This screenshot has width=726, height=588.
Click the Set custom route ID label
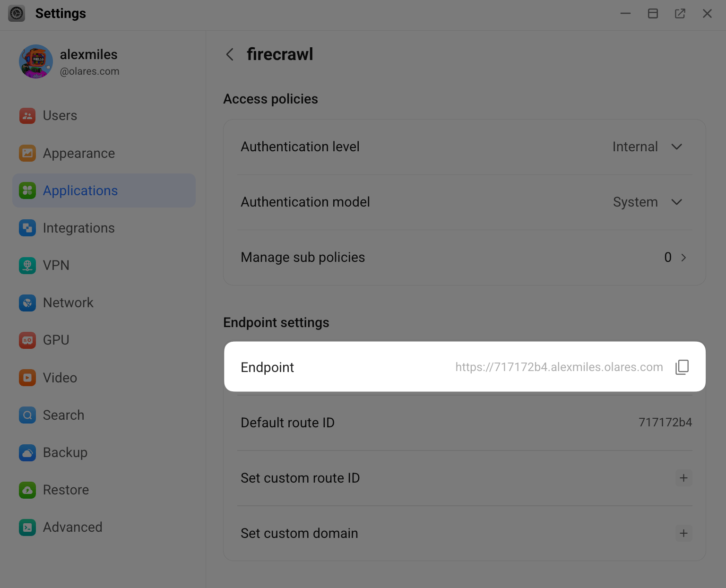click(300, 478)
